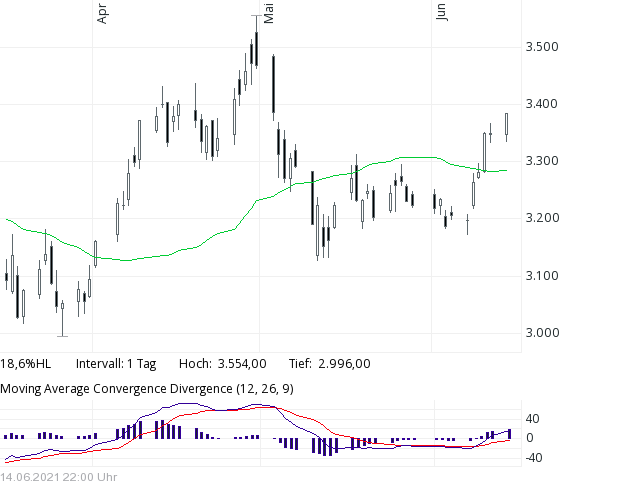Viewport: 620px width, 483px height.
Task: Click the Mai month label
Action: 268,12
